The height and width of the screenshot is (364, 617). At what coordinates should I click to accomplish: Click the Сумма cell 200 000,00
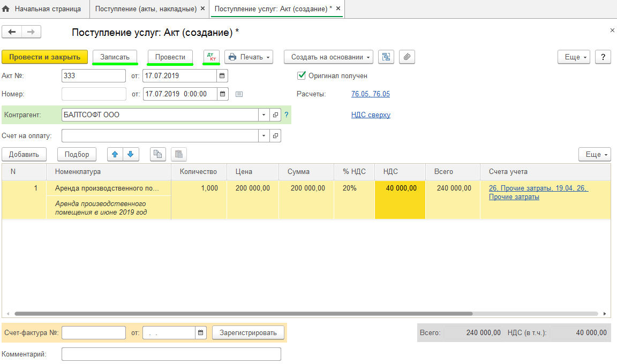[x=306, y=200]
